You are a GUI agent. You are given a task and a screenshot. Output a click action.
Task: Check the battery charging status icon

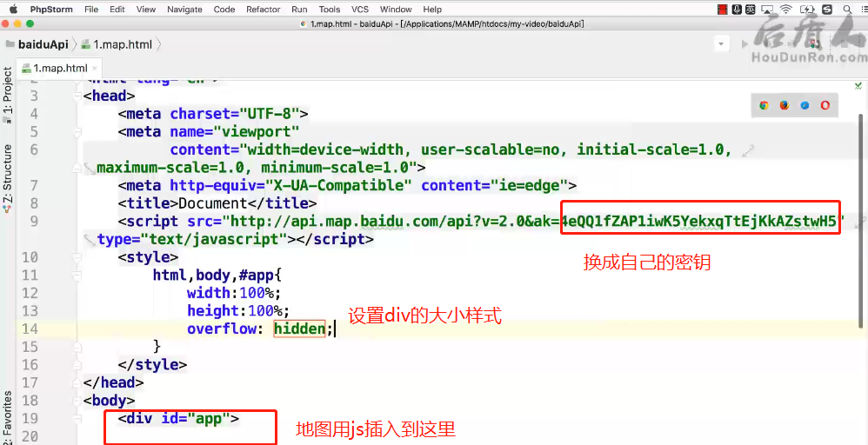[807, 10]
